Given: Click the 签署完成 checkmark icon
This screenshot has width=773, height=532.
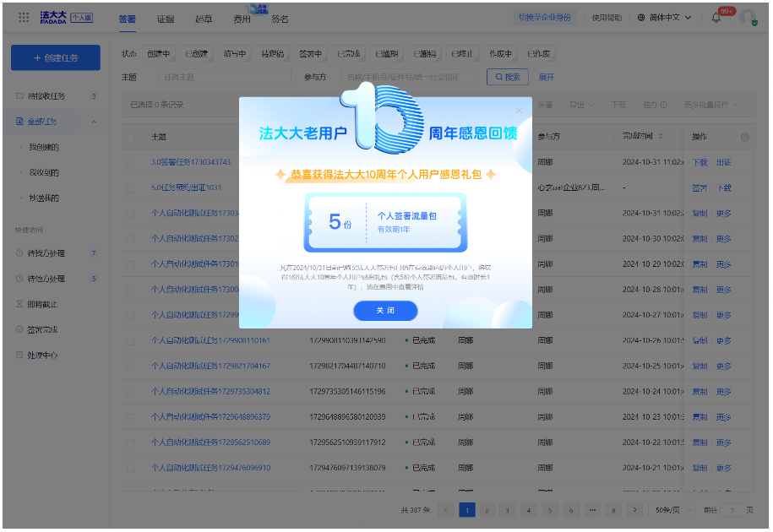Looking at the screenshot, I should coord(19,329).
